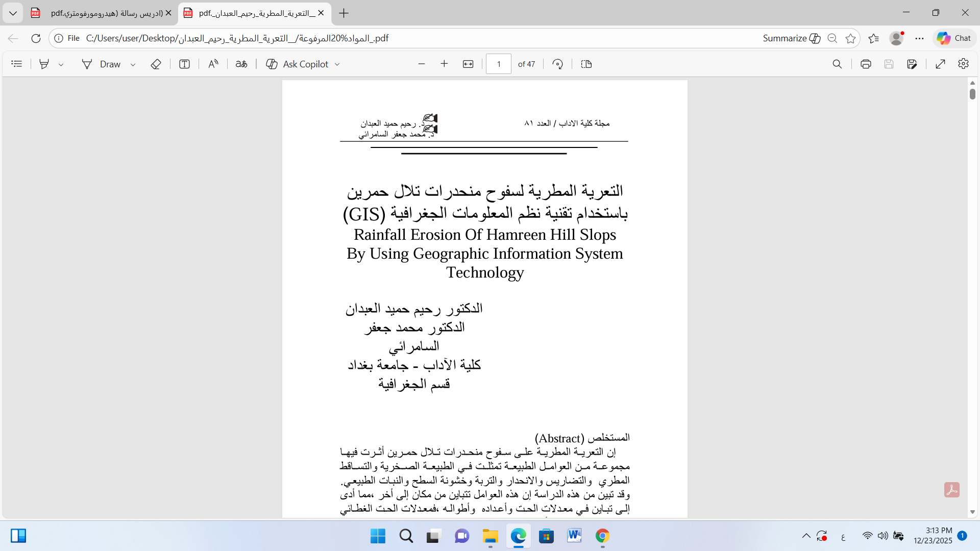Open Wi-Fi network settings
The width and height of the screenshot is (980, 551).
click(x=867, y=536)
